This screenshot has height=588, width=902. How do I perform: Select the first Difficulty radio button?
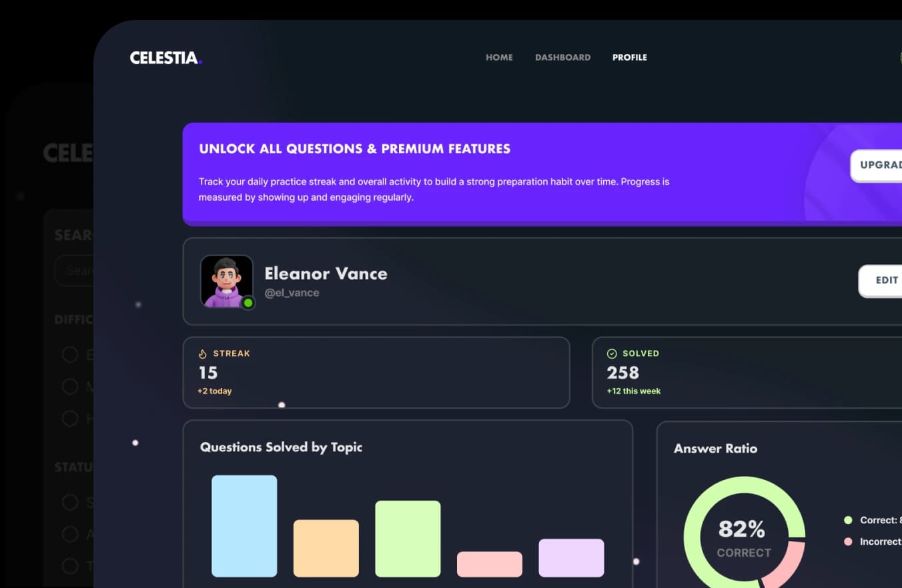pos(70,355)
